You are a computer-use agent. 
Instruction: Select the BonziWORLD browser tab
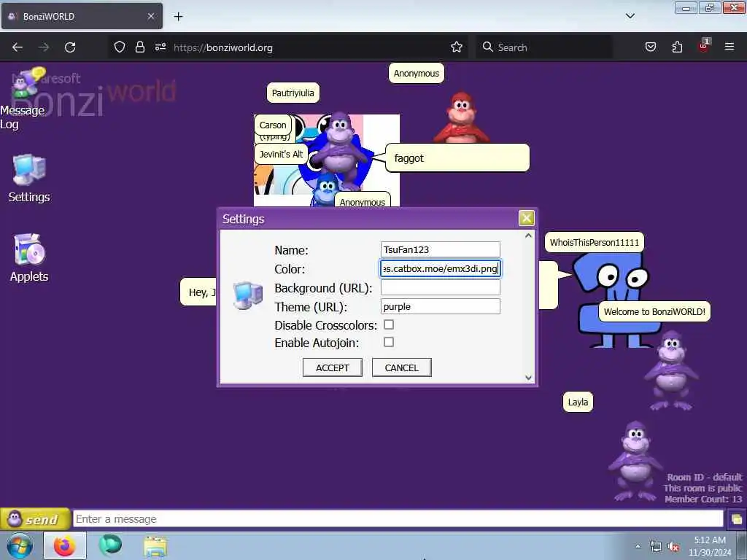pos(82,16)
